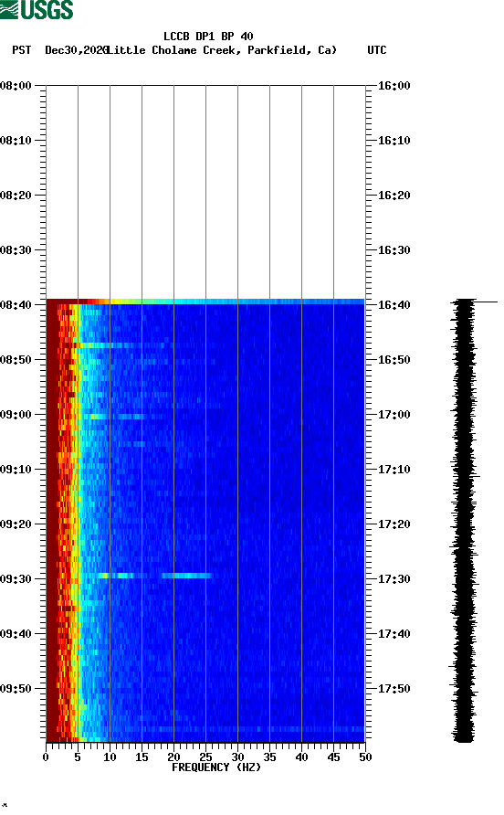Click the 09:40 PST time label
This screenshot has height=815, width=504.
coord(16,633)
